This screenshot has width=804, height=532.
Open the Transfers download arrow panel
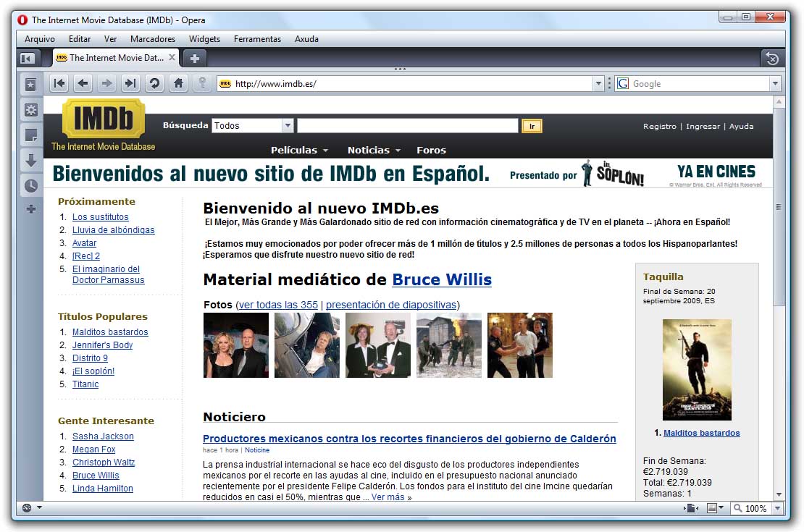click(x=30, y=161)
